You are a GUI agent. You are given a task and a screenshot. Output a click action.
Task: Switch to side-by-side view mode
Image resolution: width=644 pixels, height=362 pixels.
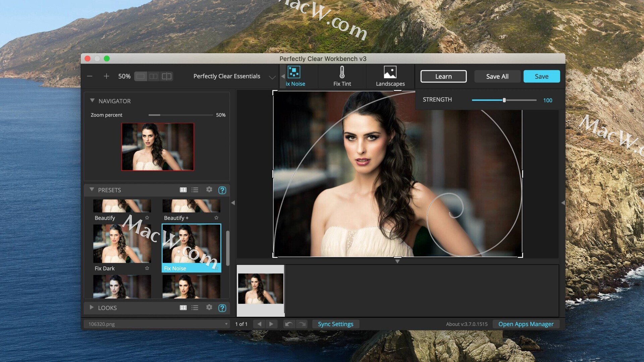(153, 76)
